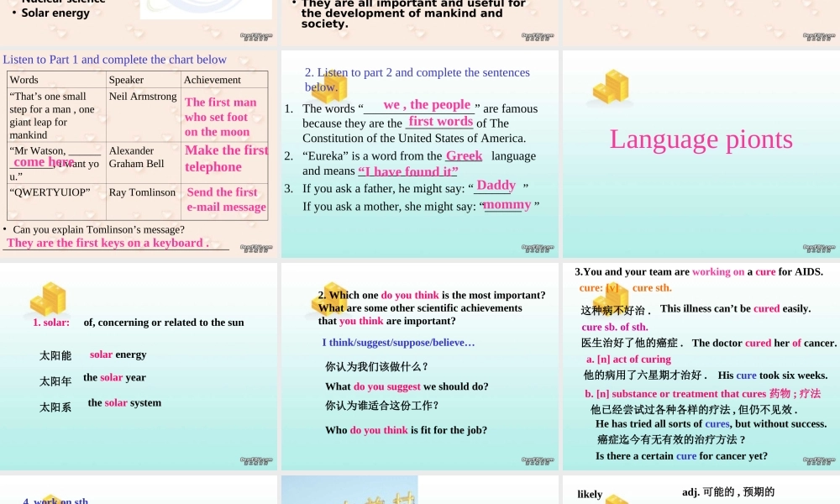Open the 'Which one do you think' slide
This screenshot has width=840, height=504.
(420, 367)
